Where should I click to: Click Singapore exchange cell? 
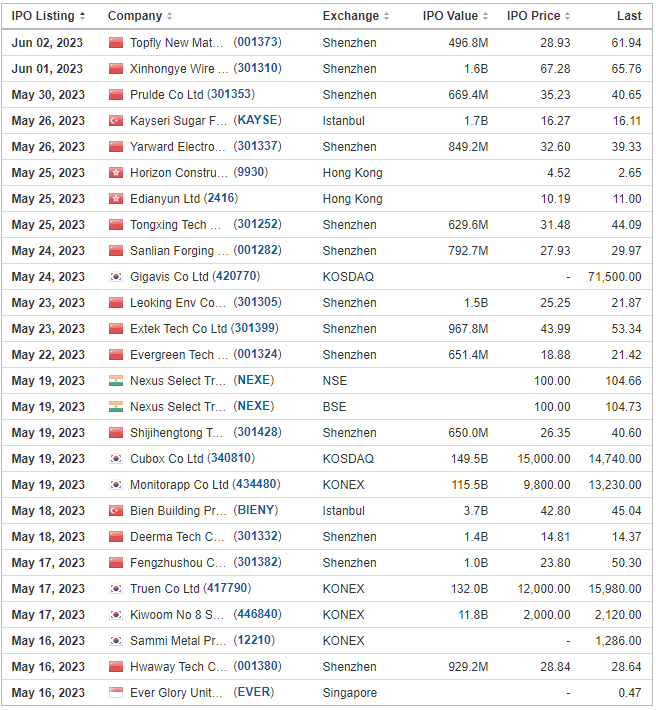350,693
